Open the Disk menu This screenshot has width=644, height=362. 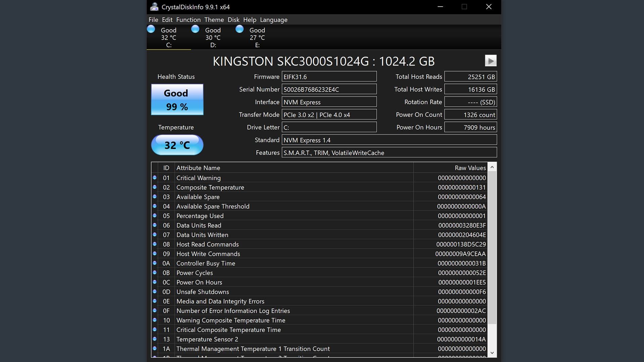[x=233, y=20]
